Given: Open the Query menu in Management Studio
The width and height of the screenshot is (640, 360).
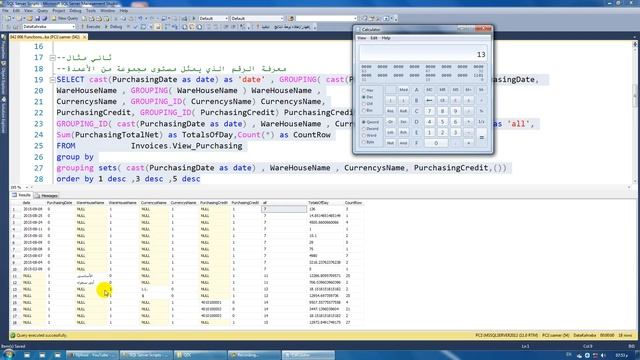Looking at the screenshot, I should [43, 11].
